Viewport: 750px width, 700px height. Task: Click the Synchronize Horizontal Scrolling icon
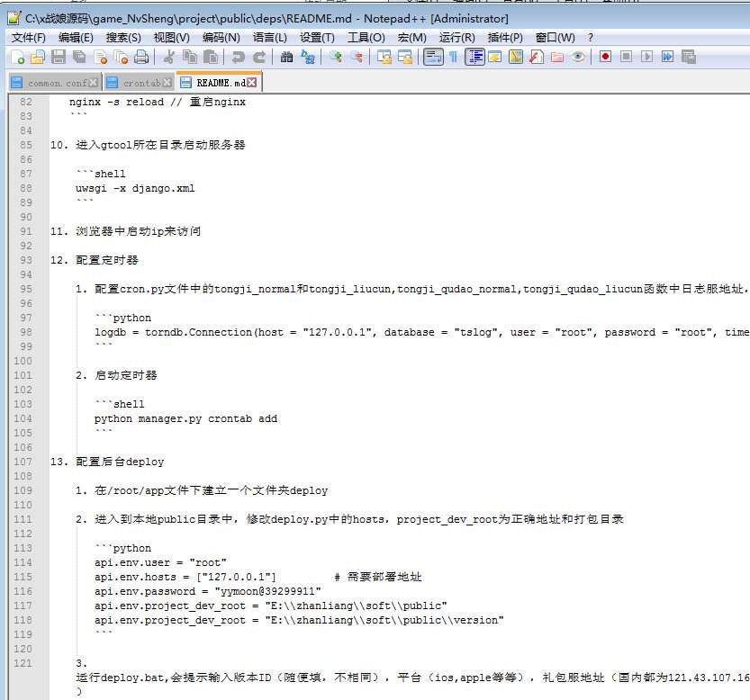pos(405,57)
